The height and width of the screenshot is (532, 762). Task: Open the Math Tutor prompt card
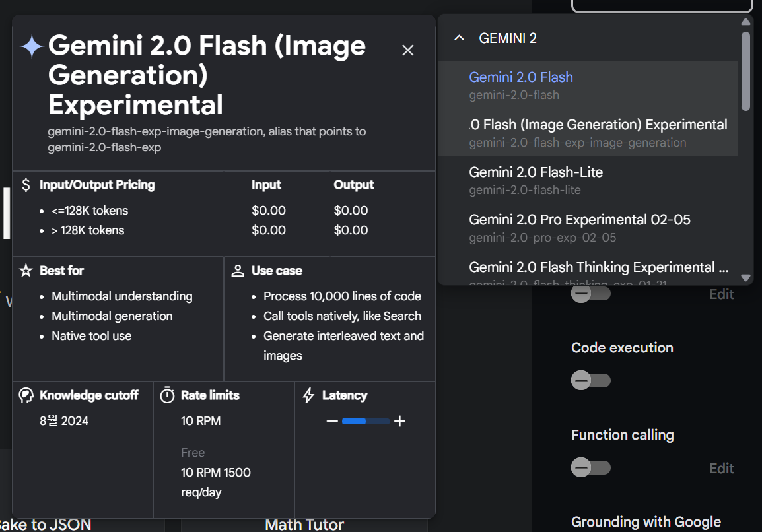pos(304,525)
